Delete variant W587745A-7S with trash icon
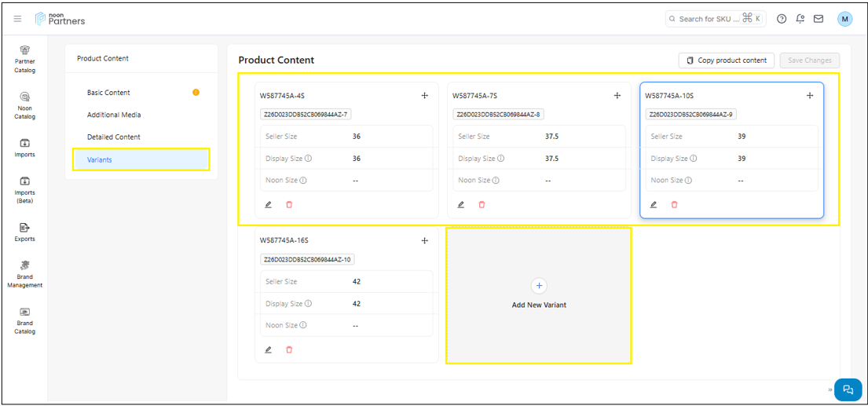This screenshot has height=406, width=868. [x=482, y=205]
